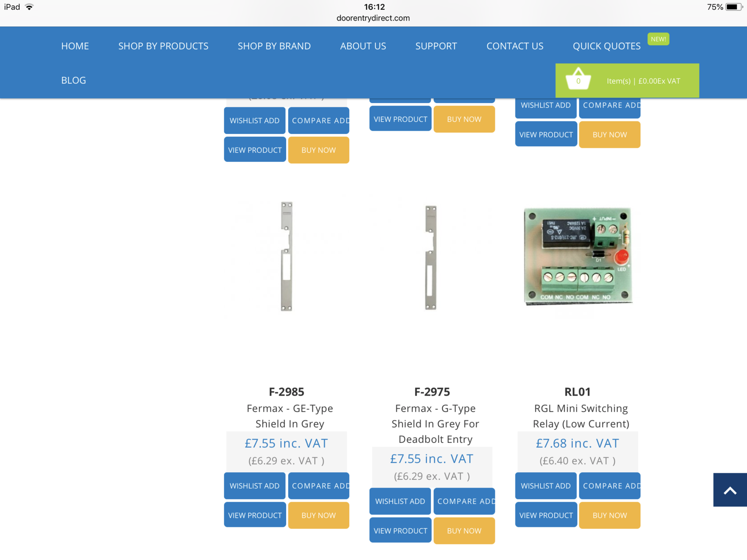Select the F-2975 shield thumbnail
This screenshot has width=747, height=560.
pyautogui.click(x=431, y=257)
